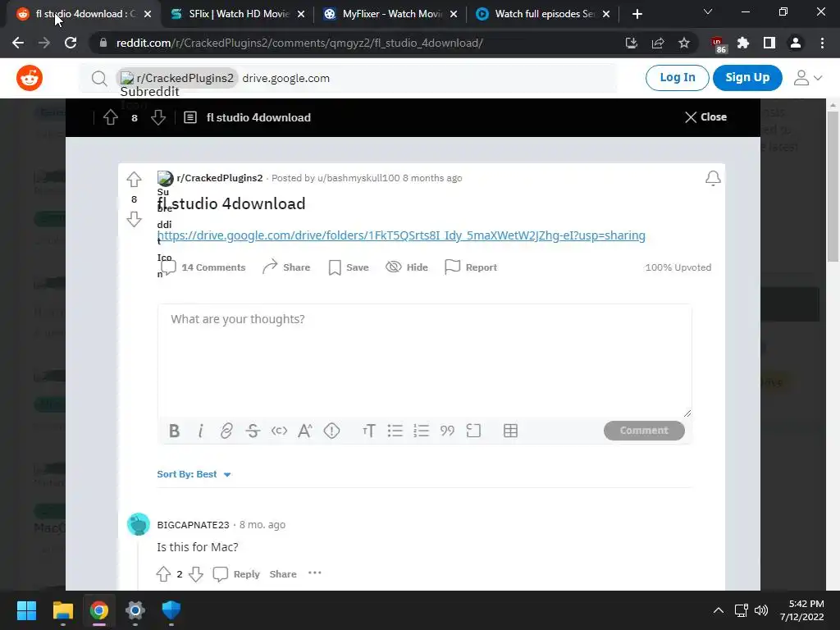Image resolution: width=840 pixels, height=630 pixels.
Task: Insert table in comment editor
Action: [510, 431]
